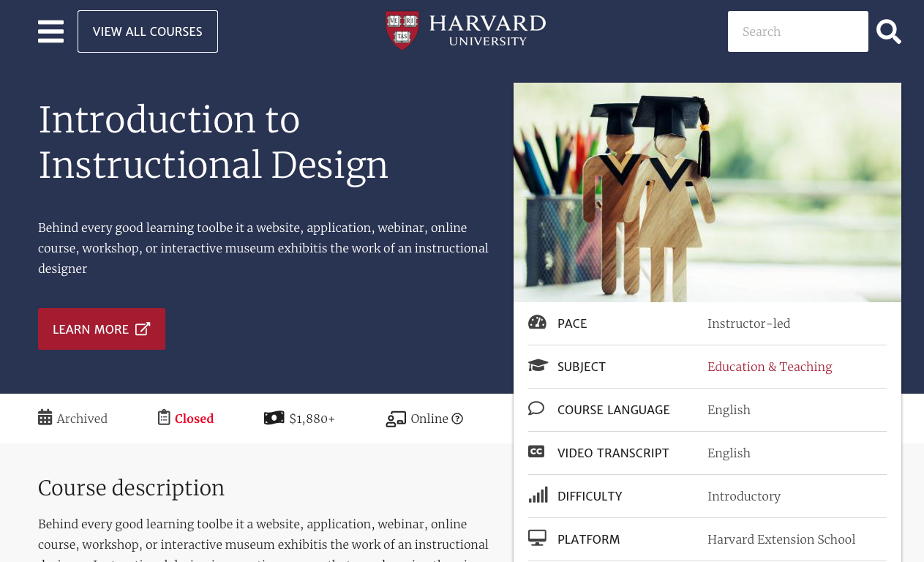Click the graduation figures course image
The image size is (924, 562).
(707, 192)
